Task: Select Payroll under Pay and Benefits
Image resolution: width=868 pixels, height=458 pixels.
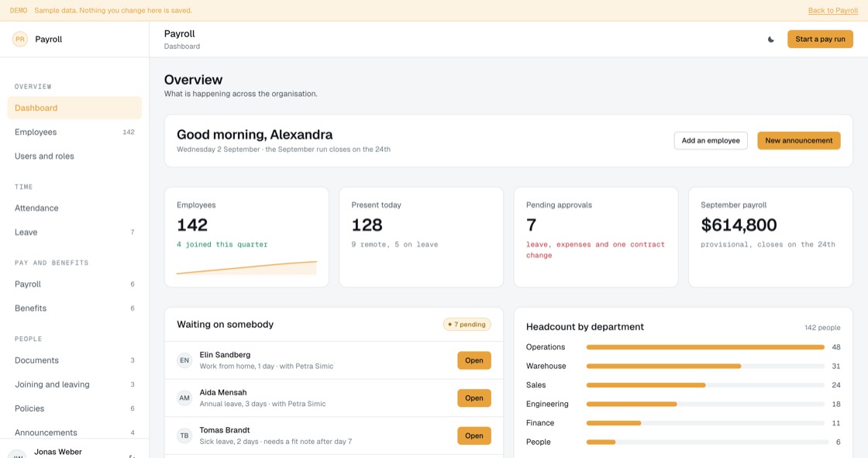Action: click(74, 284)
